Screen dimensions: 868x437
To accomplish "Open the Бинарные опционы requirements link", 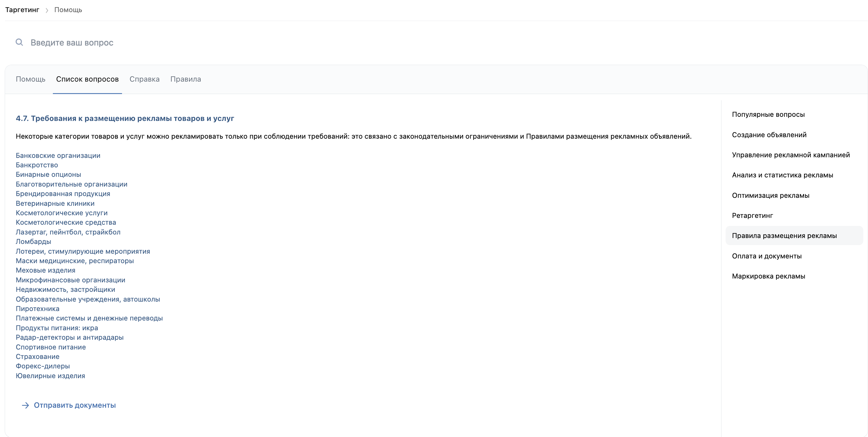I will point(48,174).
